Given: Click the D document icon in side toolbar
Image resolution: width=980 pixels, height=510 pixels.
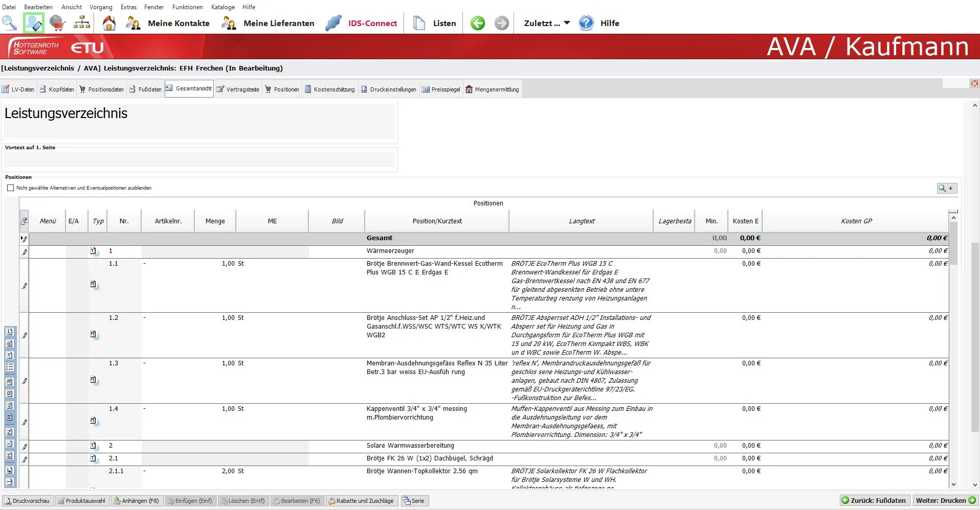Looking at the screenshot, I should pos(9,393).
